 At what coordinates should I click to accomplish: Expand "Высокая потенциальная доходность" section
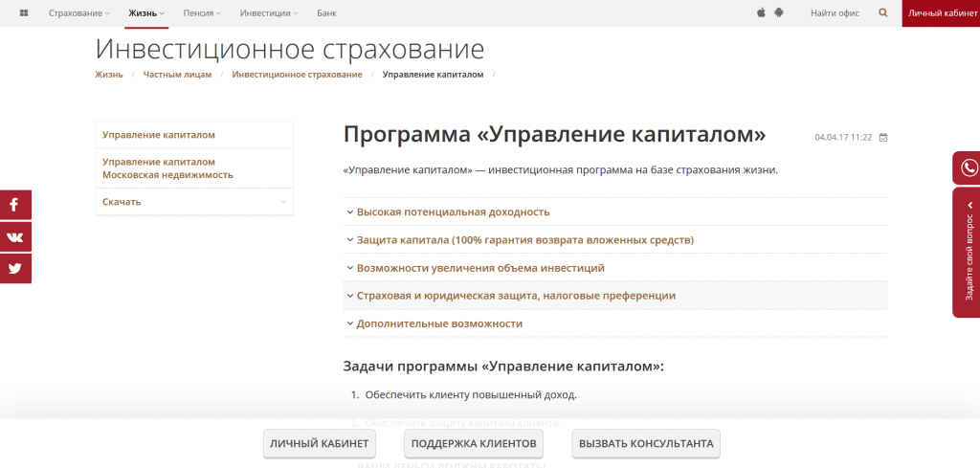tap(453, 212)
